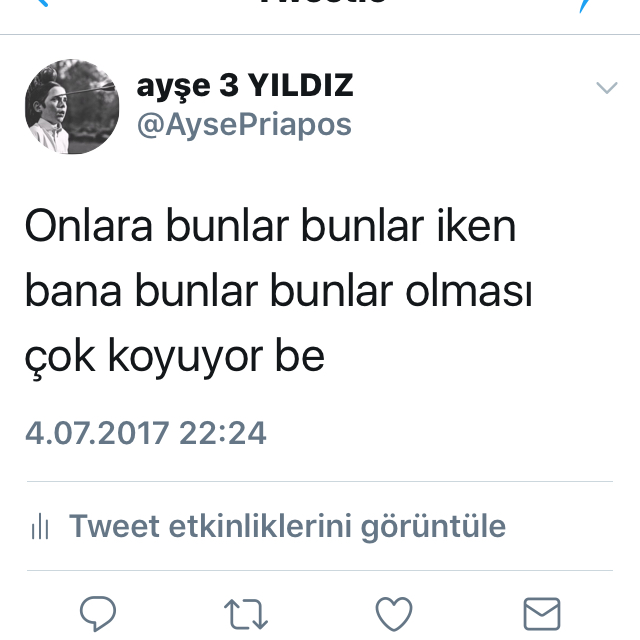Viewport: 640px width, 640px height.
Task: Select Tweet etkinliklerini görüntüle
Action: tap(287, 526)
